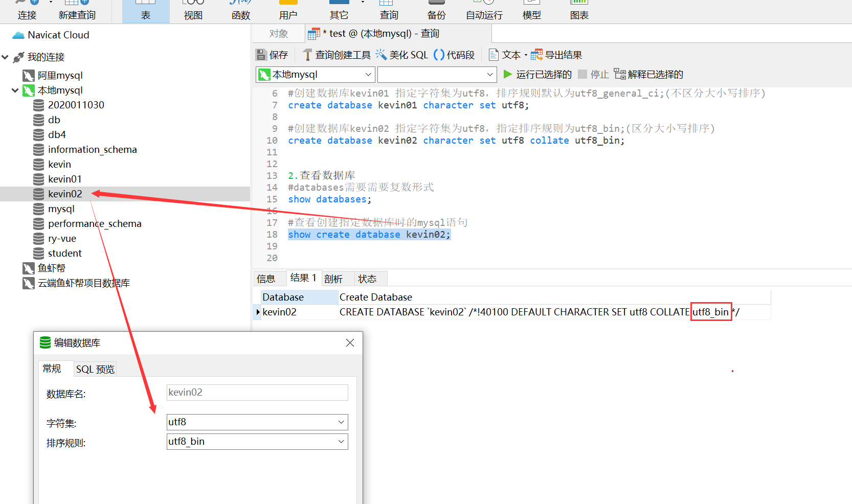852x504 pixels.
Task: Switch to the 对象 objects tab
Action: coord(279,34)
